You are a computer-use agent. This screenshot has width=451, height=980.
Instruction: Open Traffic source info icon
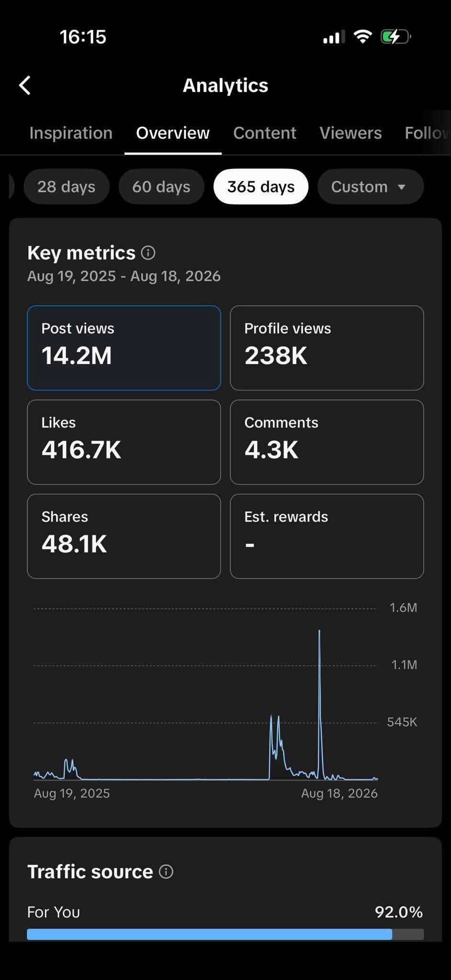[166, 871]
